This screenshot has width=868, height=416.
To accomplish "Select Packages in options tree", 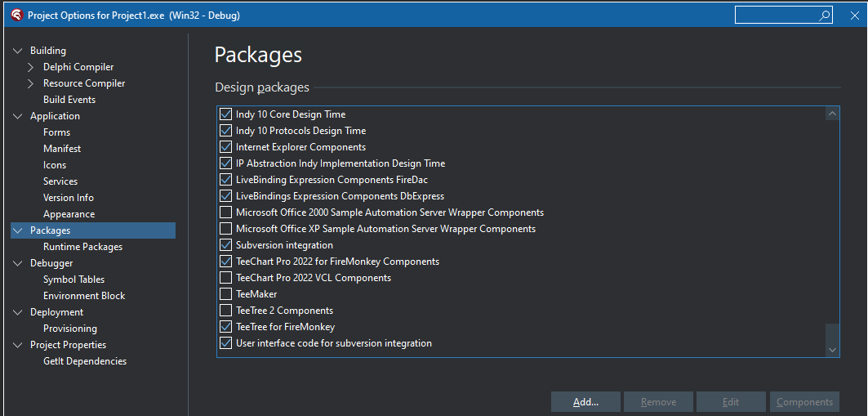I will pos(93,230).
